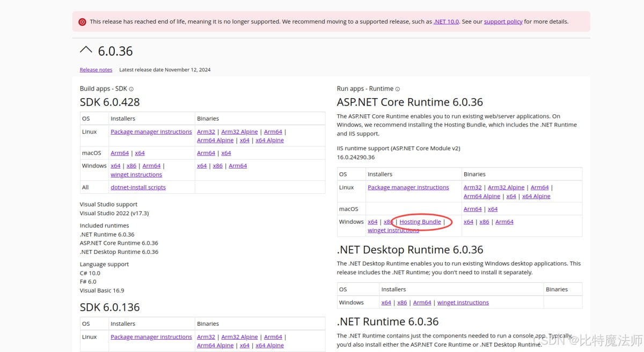Screen dimensions: 644x352
Task: Open winget instructions in SDK 6.0.428 Windows row
Action: 136,174
